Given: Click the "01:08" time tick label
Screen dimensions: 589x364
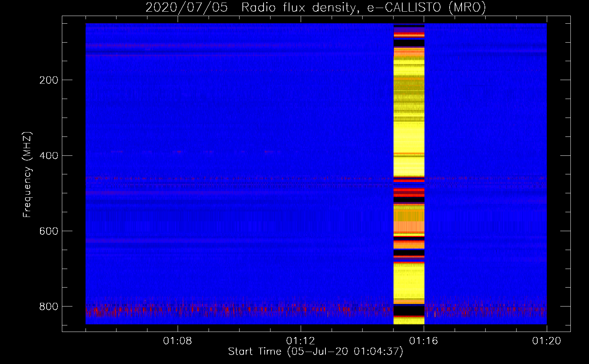Looking at the screenshot, I should click(178, 341).
